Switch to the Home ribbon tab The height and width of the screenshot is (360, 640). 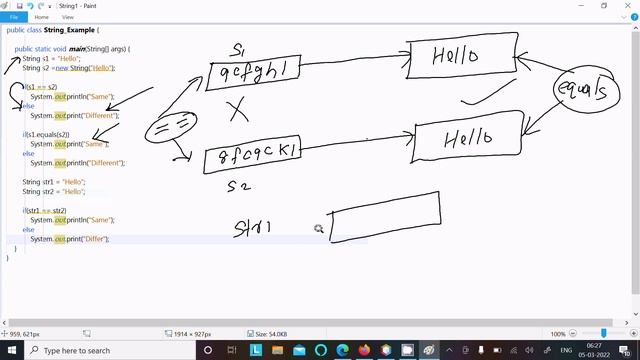(x=41, y=17)
